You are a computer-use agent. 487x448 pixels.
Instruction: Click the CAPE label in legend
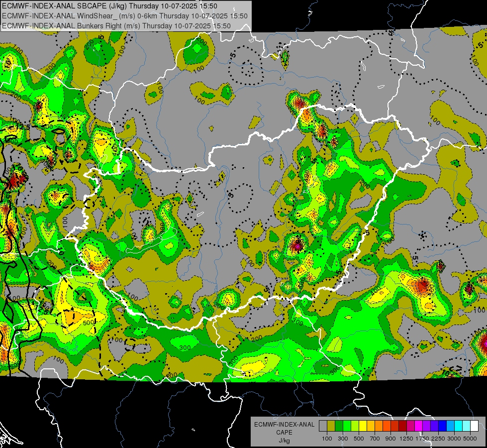point(284,433)
